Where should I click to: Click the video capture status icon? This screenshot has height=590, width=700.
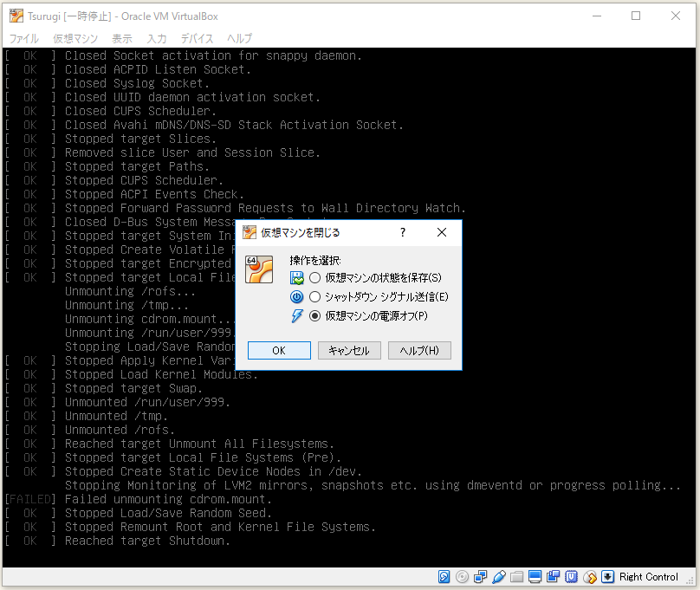click(x=553, y=577)
